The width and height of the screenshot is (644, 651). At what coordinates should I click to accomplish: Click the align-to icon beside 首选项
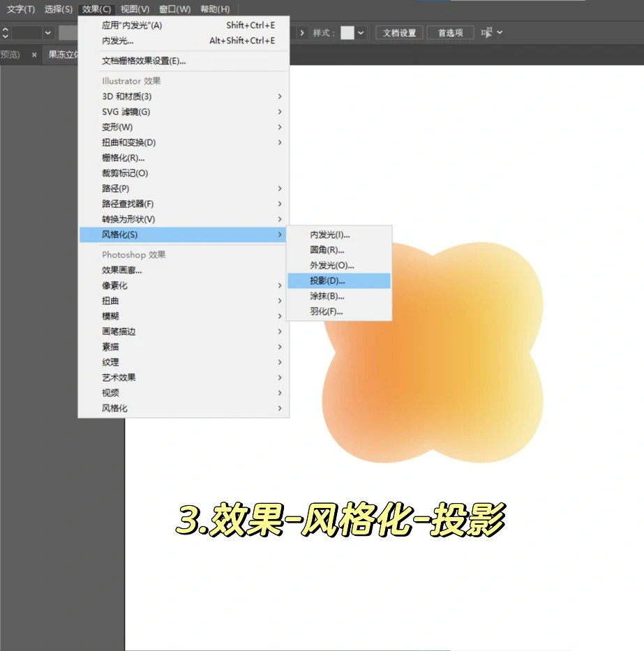coord(486,32)
